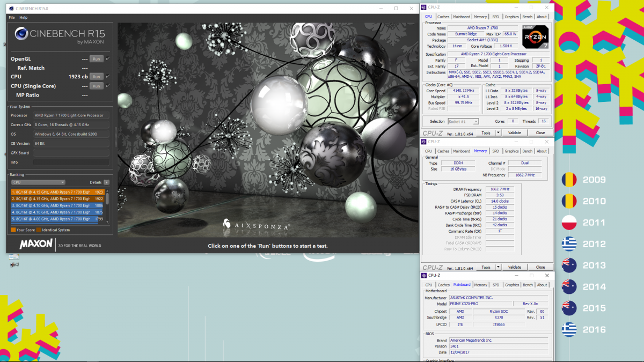Run the OpenGL benchmark
644x362 pixels.
[96, 58]
